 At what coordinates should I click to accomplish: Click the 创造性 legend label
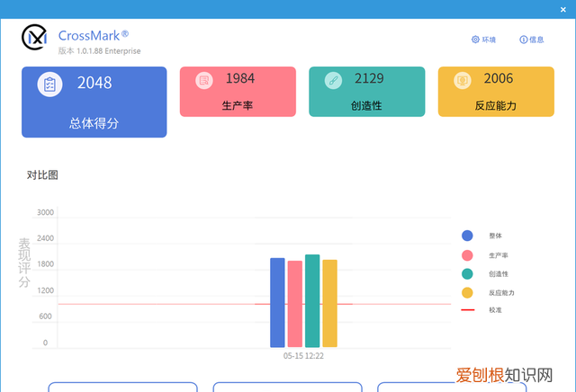coord(499,274)
